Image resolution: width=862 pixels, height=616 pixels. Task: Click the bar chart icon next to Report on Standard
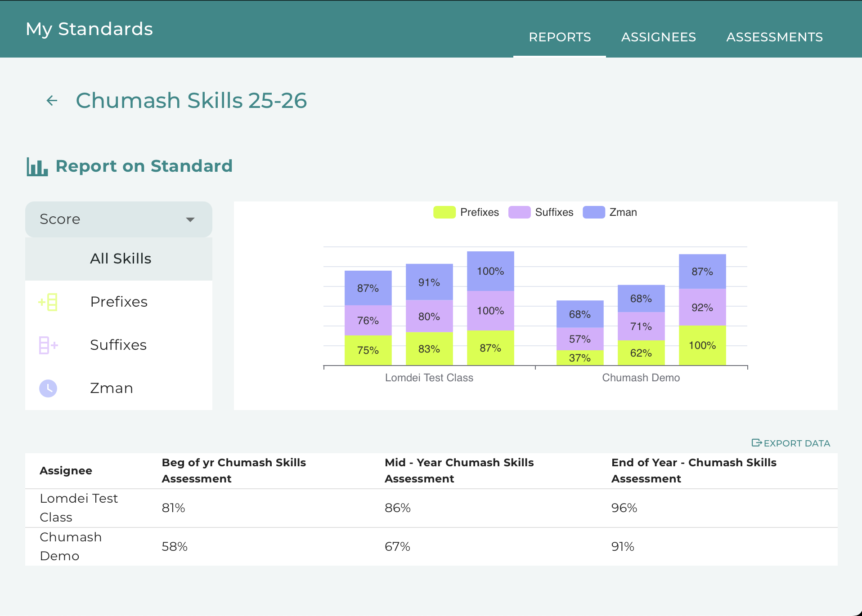[x=37, y=167]
